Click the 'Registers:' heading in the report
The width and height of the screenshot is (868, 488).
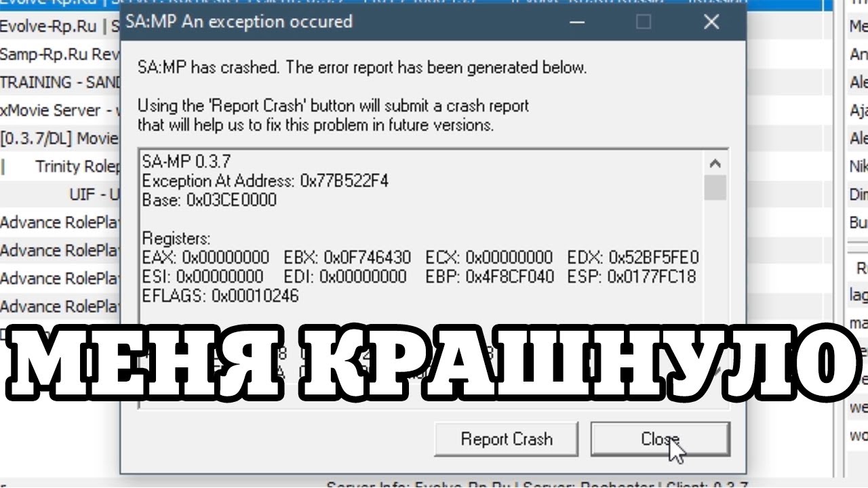(x=176, y=239)
